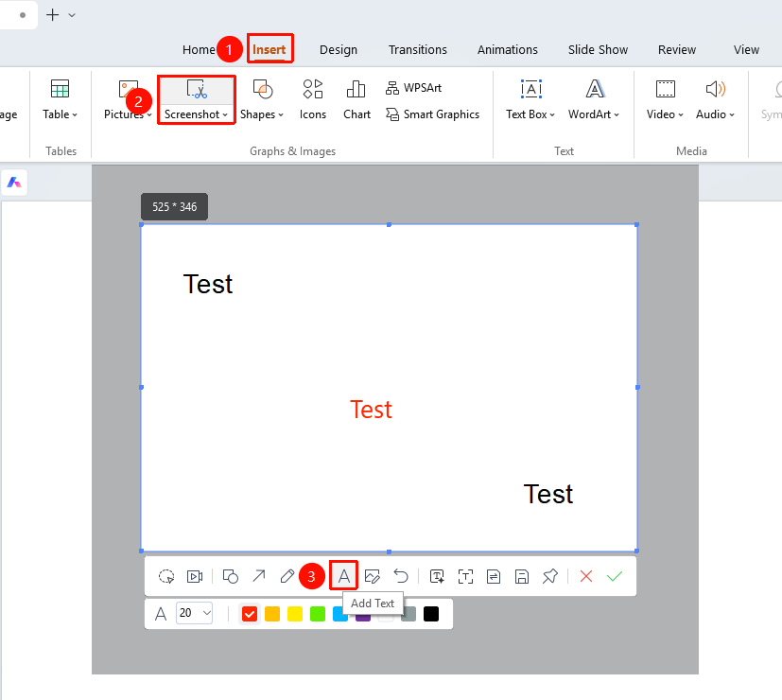The width and height of the screenshot is (782, 700).
Task: Insert Smart Graphics
Action: click(432, 114)
